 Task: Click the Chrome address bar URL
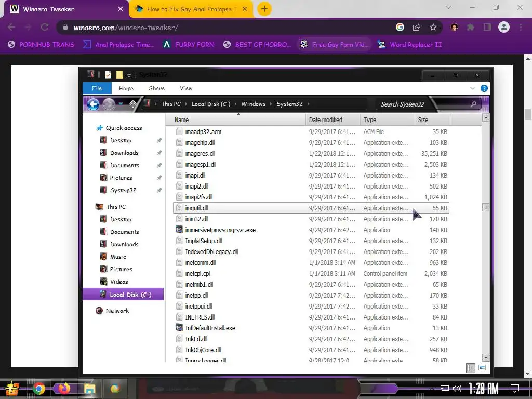pyautogui.click(x=126, y=28)
